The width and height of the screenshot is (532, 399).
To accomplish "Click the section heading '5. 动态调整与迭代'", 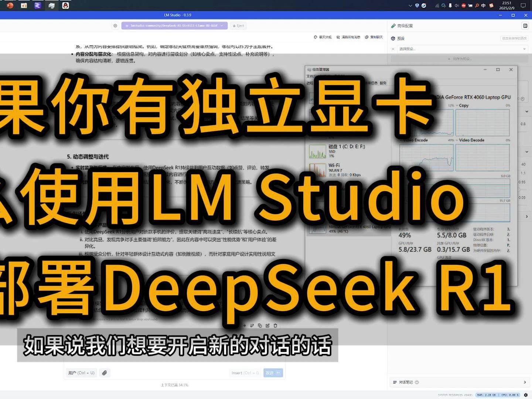I will pyautogui.click(x=88, y=157).
